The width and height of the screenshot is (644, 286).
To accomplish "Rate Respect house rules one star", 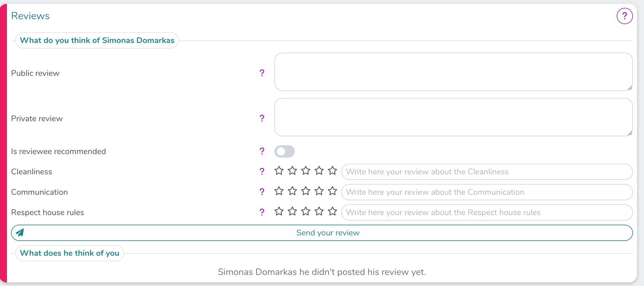I will pyautogui.click(x=279, y=211).
